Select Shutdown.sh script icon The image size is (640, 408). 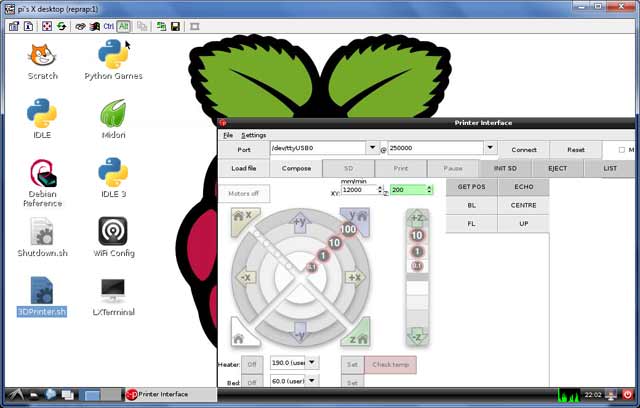42,237
